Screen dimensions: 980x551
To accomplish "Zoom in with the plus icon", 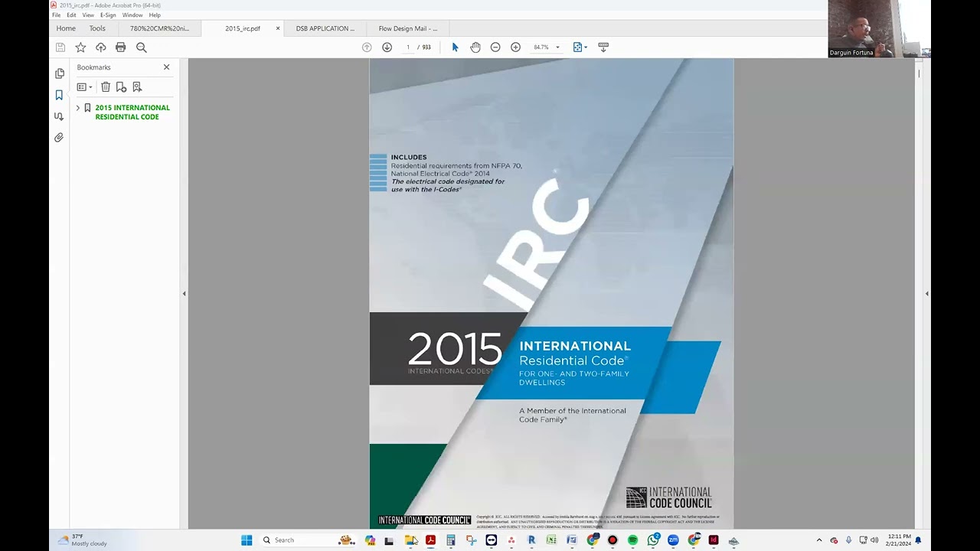I will (x=515, y=47).
